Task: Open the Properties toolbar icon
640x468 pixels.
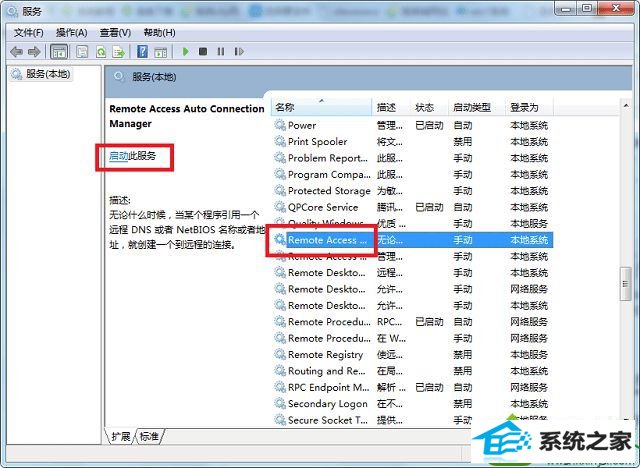Action: [x=82, y=52]
